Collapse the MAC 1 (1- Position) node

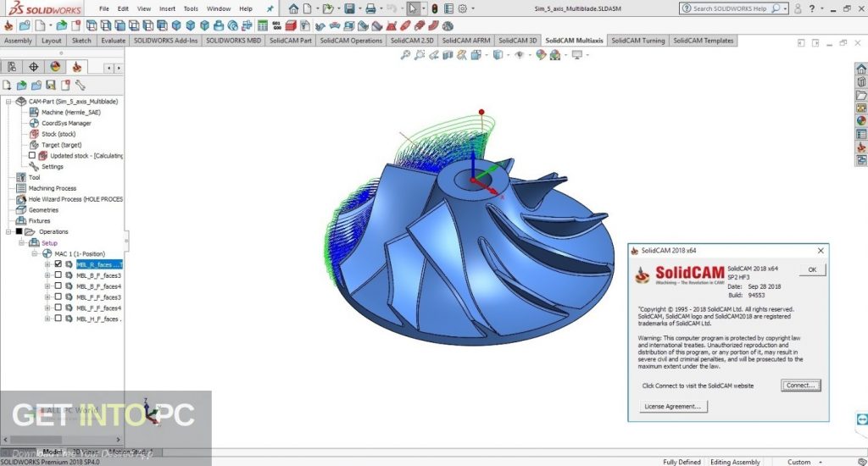click(x=35, y=253)
